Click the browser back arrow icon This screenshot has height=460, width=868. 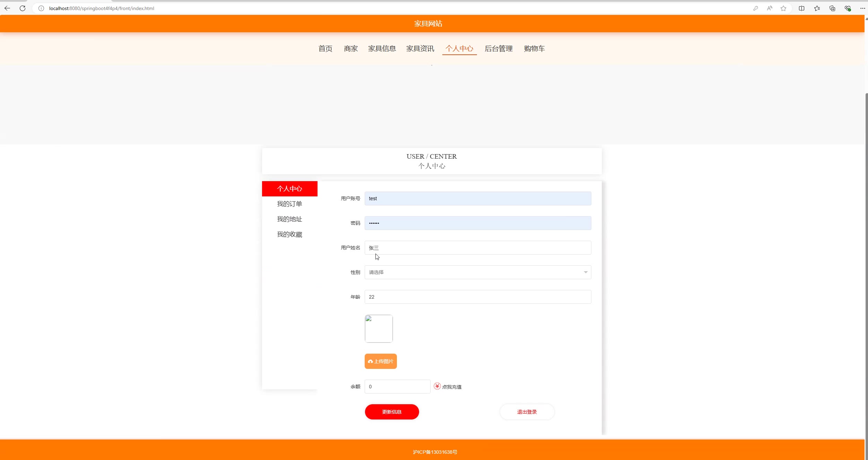7,8
